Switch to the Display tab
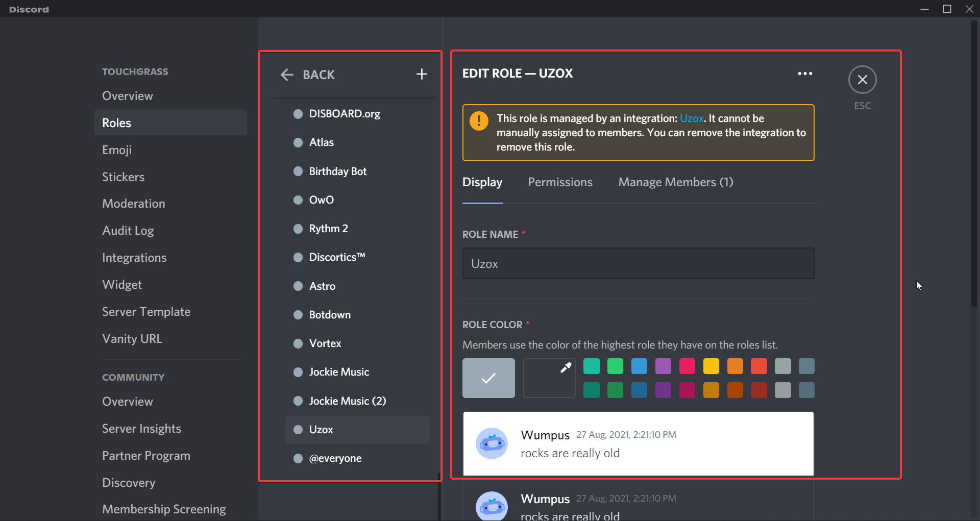 pyautogui.click(x=482, y=182)
